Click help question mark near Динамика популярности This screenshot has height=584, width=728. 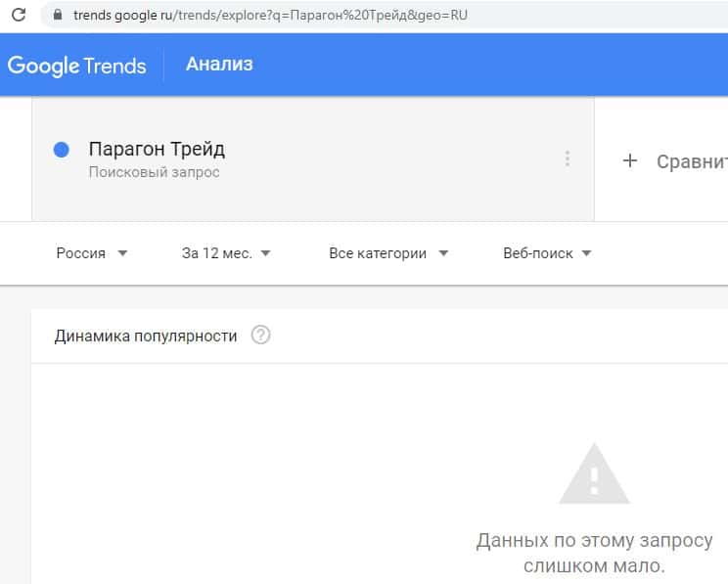pos(260,336)
